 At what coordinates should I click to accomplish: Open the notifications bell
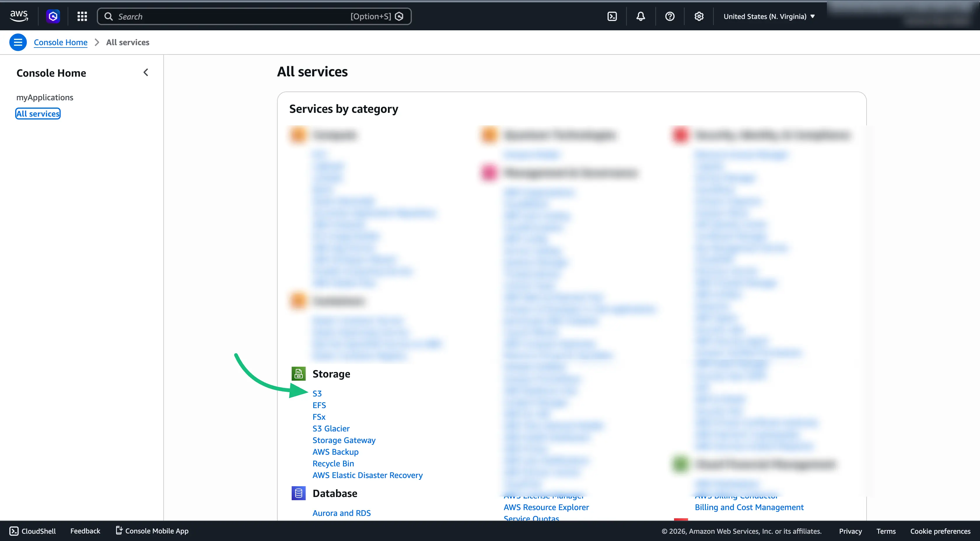[x=641, y=16]
